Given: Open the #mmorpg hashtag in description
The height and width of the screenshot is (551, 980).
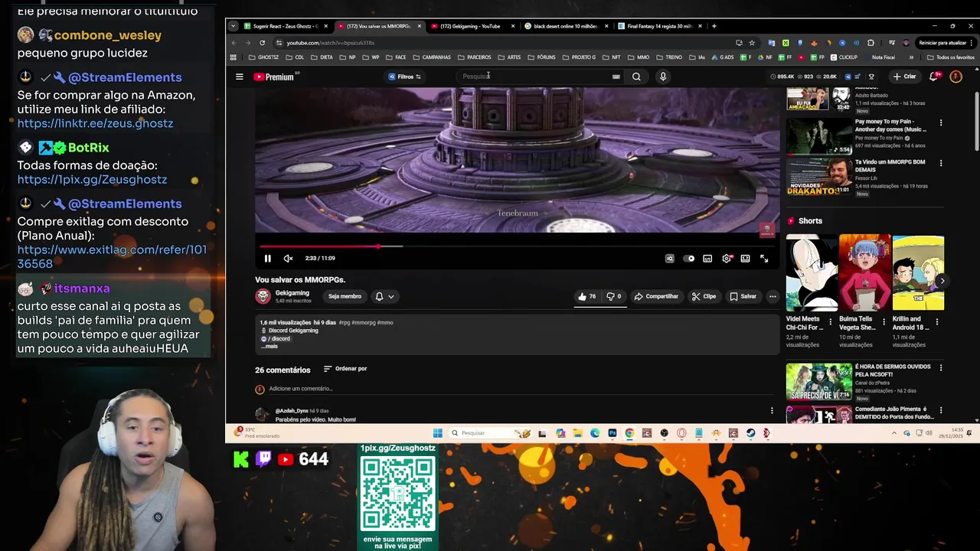Looking at the screenshot, I should [364, 323].
